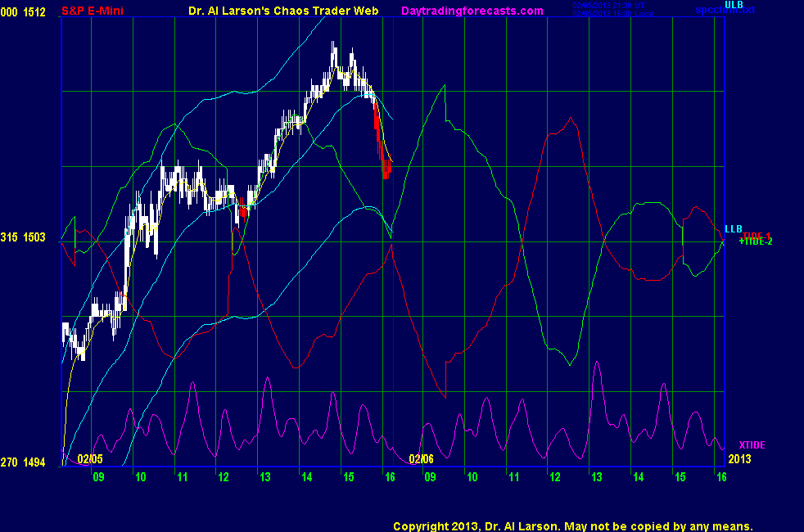Click hour 10 of the 02/05 session
The width and height of the screenshot is (804, 532).
tap(141, 477)
